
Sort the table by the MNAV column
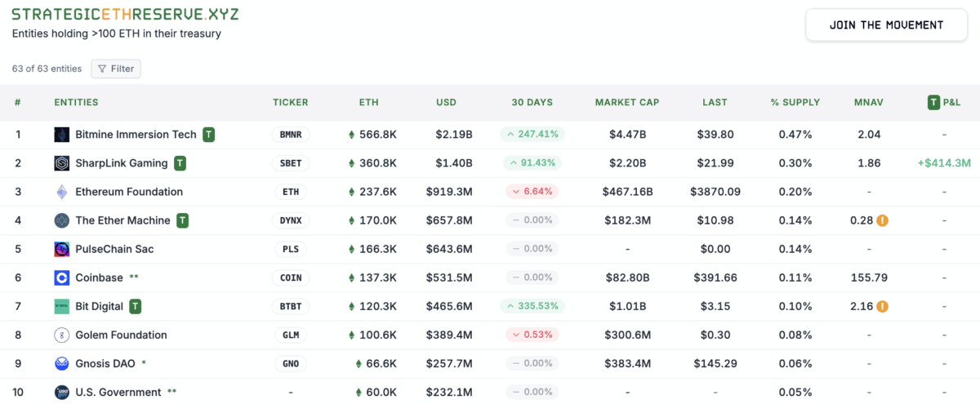click(x=869, y=102)
